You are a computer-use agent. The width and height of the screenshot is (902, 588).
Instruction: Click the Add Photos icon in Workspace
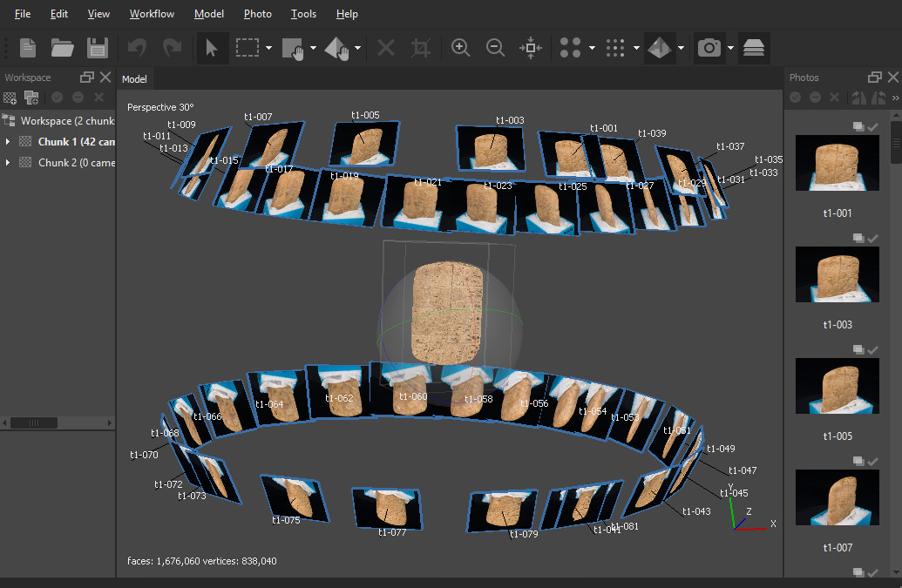pyautogui.click(x=31, y=98)
